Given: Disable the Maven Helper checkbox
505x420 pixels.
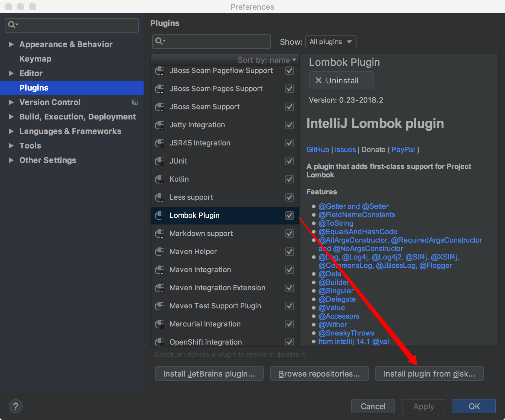Looking at the screenshot, I should (x=290, y=252).
